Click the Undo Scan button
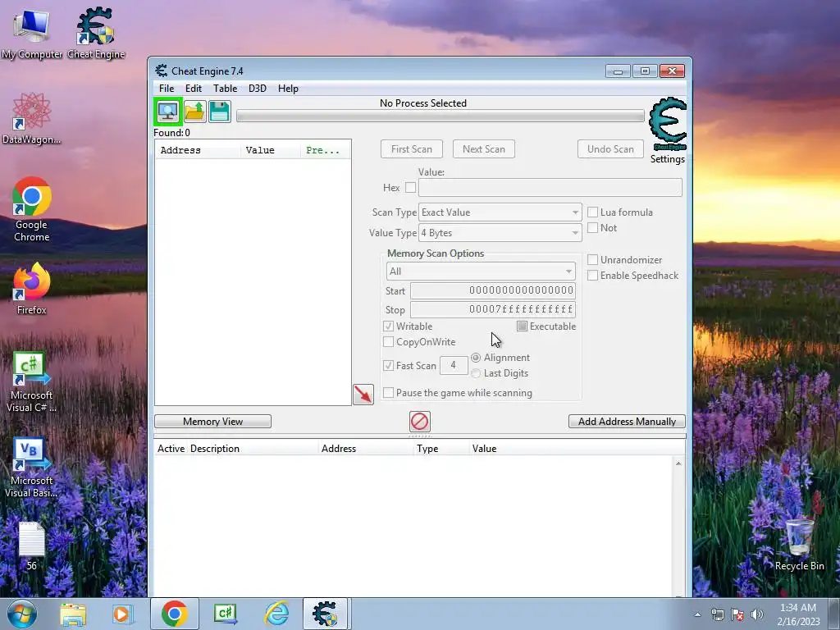840x630 pixels. [610, 149]
